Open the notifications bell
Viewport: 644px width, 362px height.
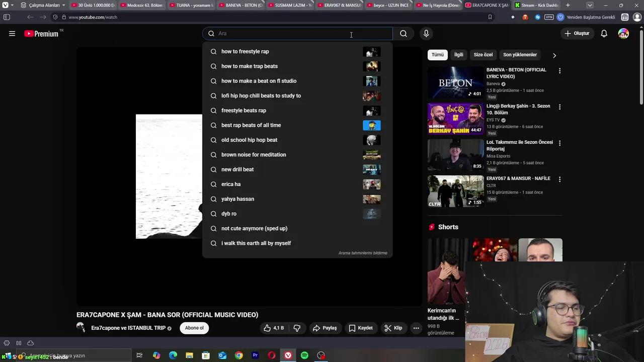coord(604,34)
